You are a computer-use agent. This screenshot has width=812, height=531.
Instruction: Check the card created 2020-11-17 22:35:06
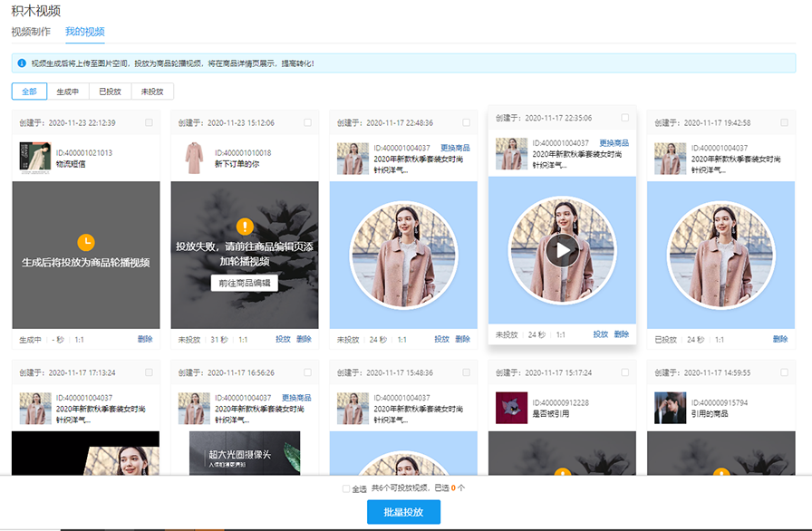(625, 118)
